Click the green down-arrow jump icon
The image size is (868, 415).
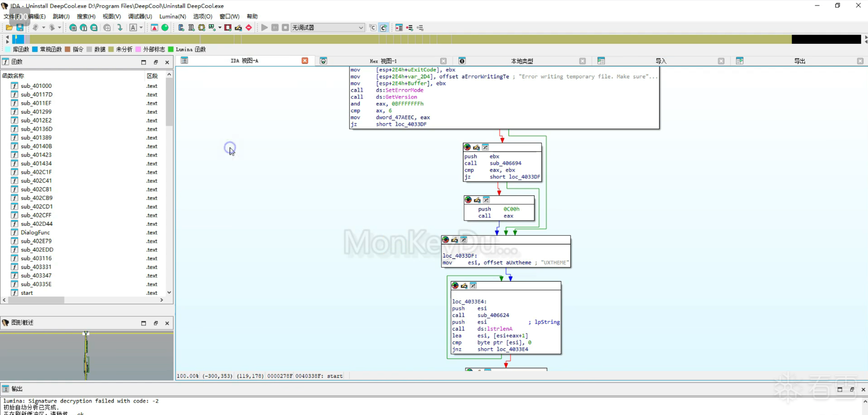120,28
